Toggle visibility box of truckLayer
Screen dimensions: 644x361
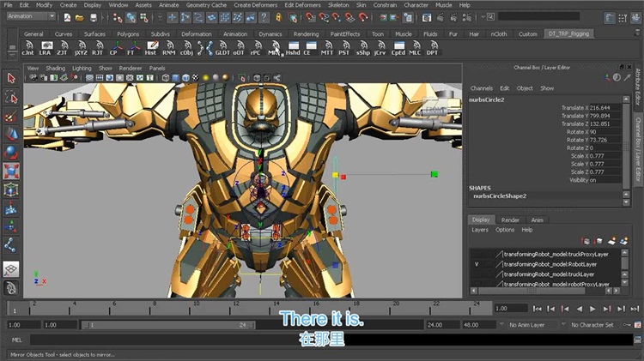tap(477, 274)
